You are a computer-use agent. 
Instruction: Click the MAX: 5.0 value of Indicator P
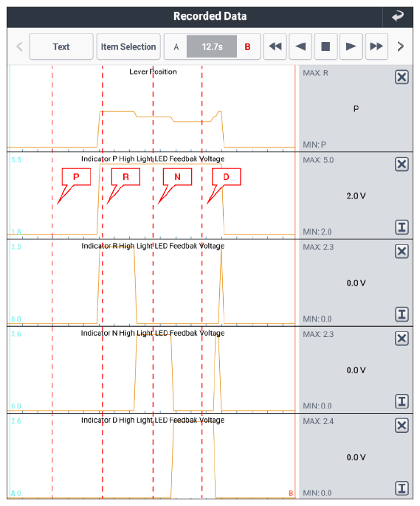318,160
